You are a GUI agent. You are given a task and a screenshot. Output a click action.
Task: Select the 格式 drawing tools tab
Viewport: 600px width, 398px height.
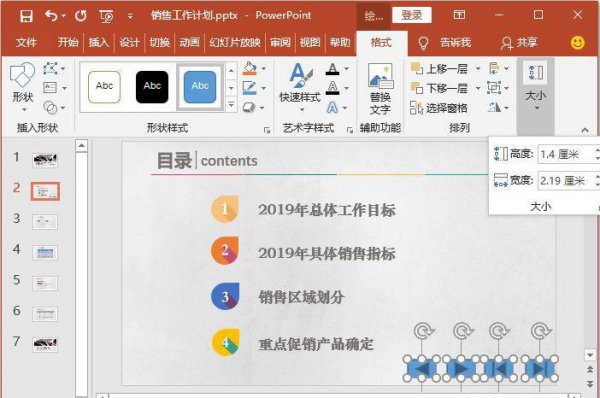click(382, 42)
